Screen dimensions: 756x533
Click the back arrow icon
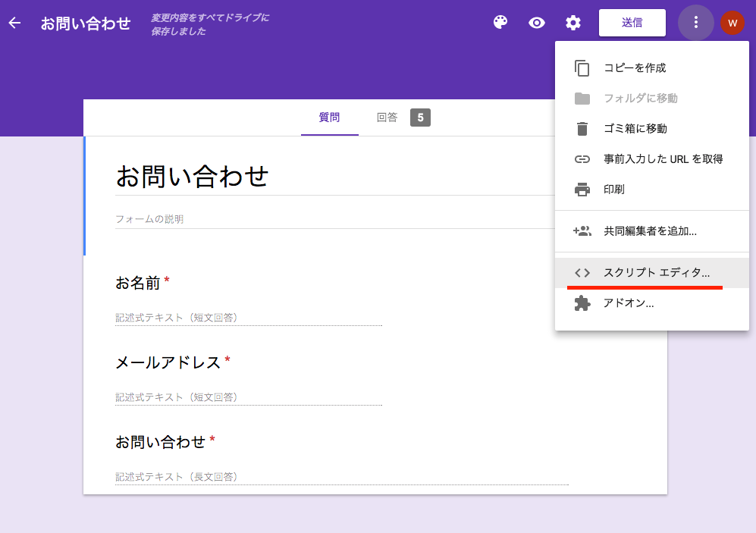[14, 23]
